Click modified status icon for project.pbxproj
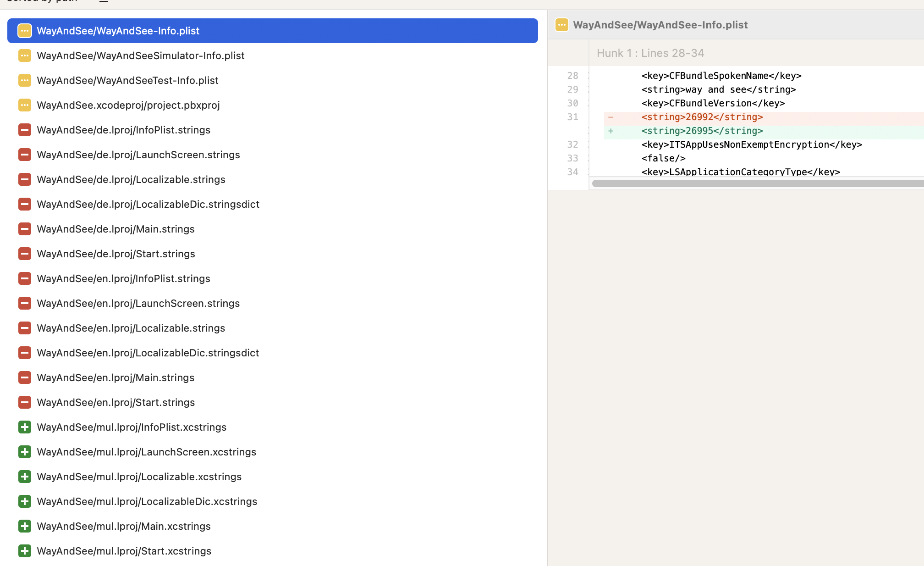The width and height of the screenshot is (924, 566). click(x=25, y=105)
